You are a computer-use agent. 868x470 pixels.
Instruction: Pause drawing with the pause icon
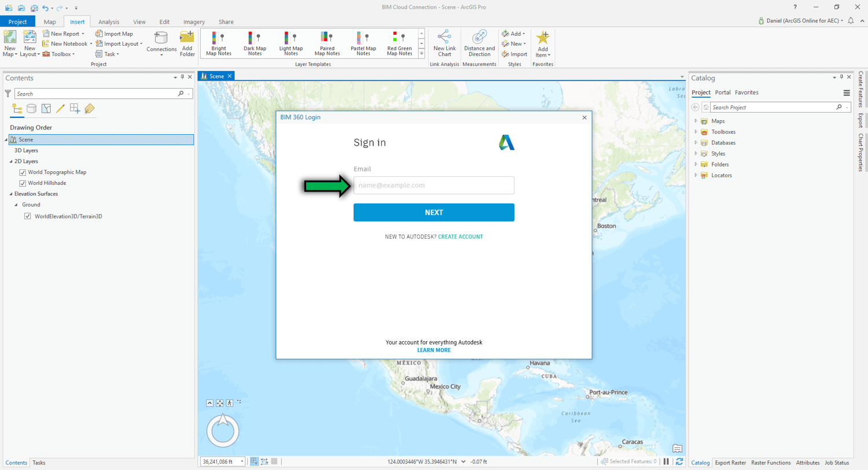(667, 462)
